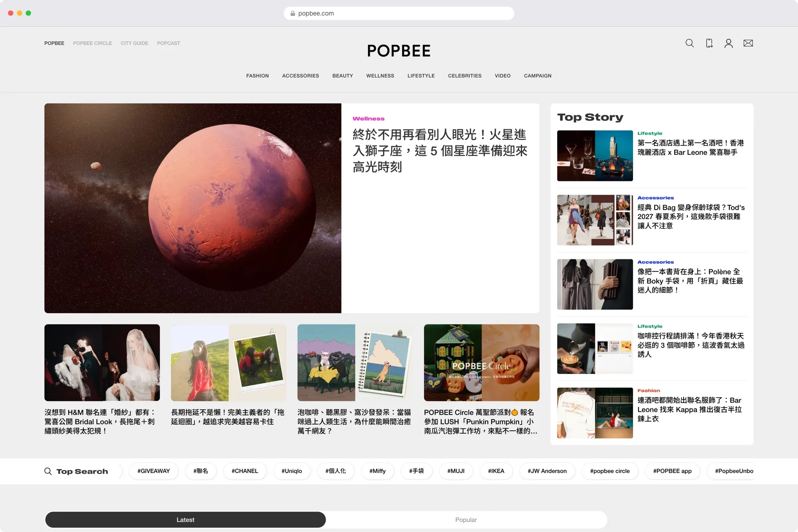
Task: Open the H&M bridal look thumbnail
Action: pyautogui.click(x=102, y=363)
